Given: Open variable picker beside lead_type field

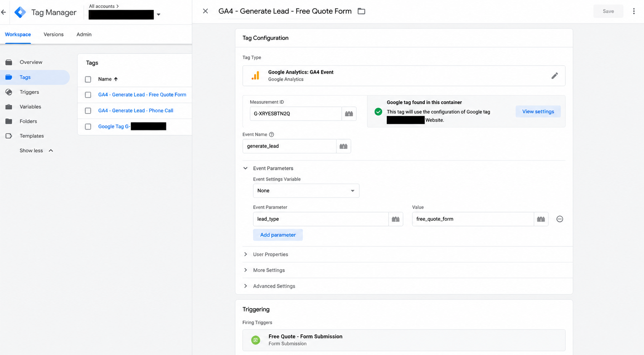Looking at the screenshot, I should coord(396,219).
